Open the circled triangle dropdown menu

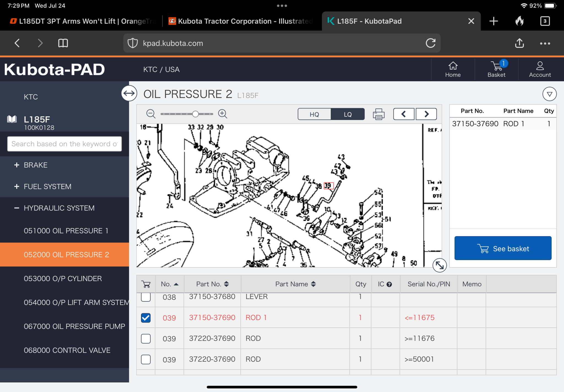click(549, 94)
